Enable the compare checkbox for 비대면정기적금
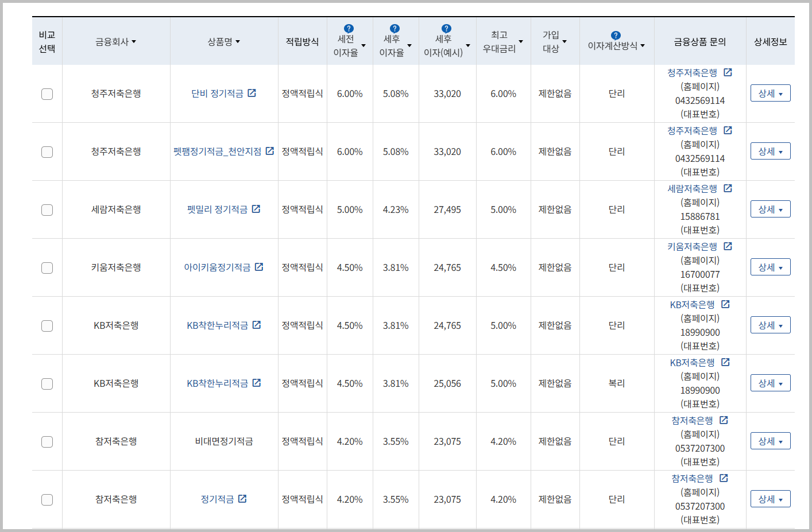Image resolution: width=812 pixels, height=532 pixels. pos(47,442)
